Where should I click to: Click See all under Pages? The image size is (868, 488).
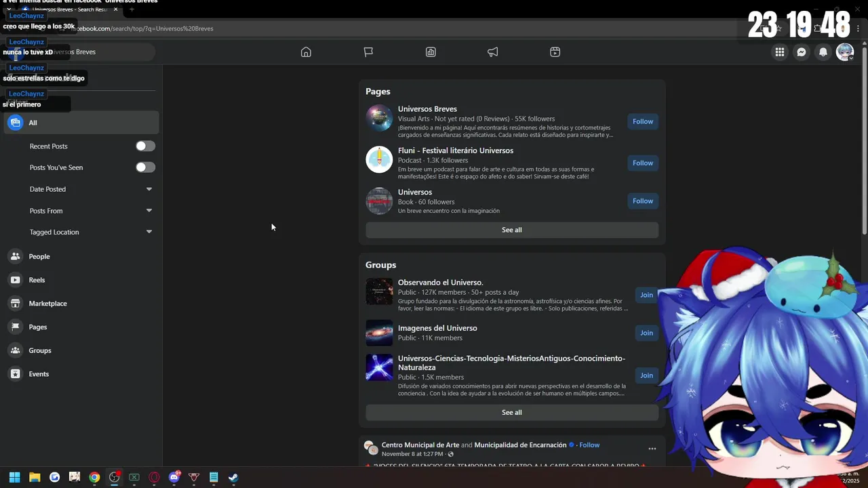coord(512,230)
